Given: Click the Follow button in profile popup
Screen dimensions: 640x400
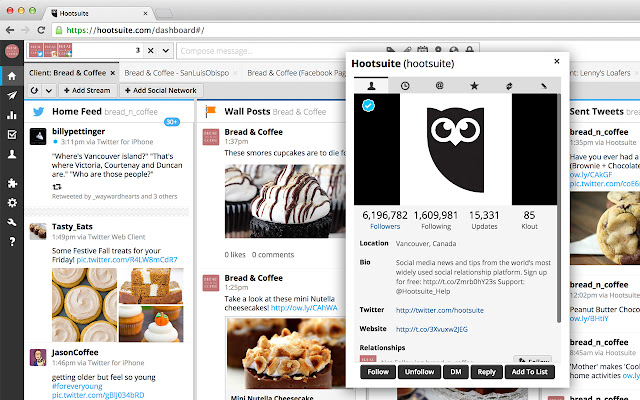Looking at the screenshot, I should (x=378, y=372).
